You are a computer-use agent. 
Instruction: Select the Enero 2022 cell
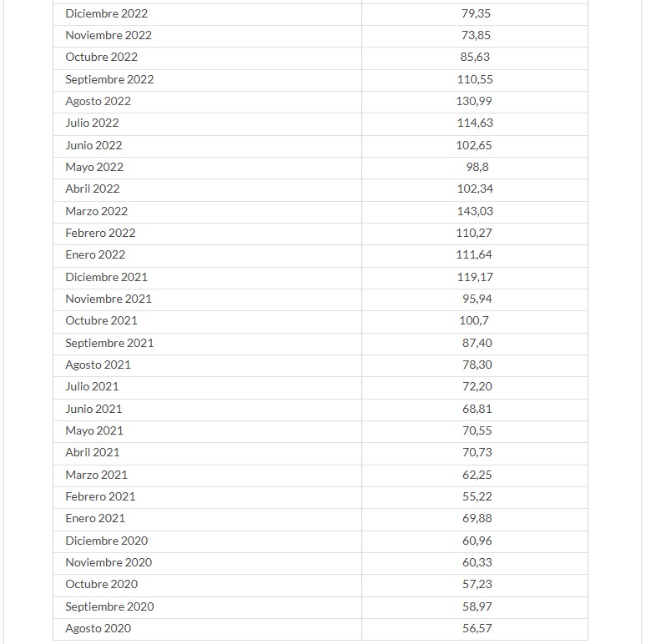pyautogui.click(x=207, y=255)
